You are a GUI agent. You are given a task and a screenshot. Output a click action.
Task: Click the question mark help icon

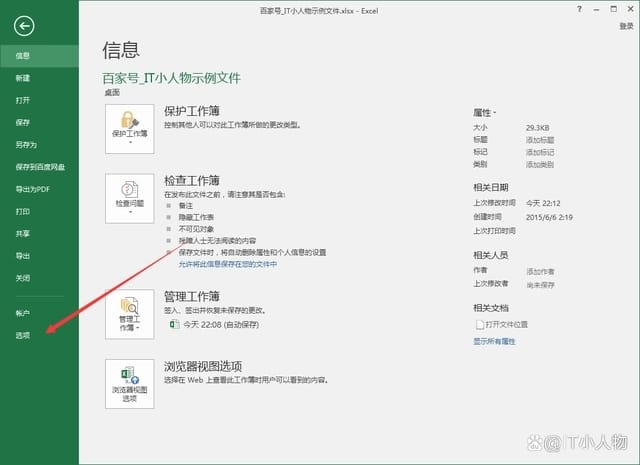(579, 9)
